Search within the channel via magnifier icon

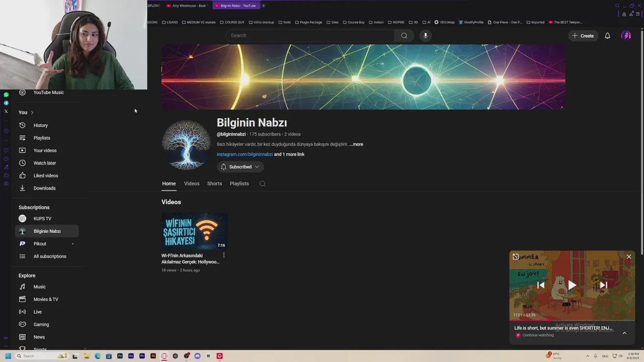pos(262,184)
